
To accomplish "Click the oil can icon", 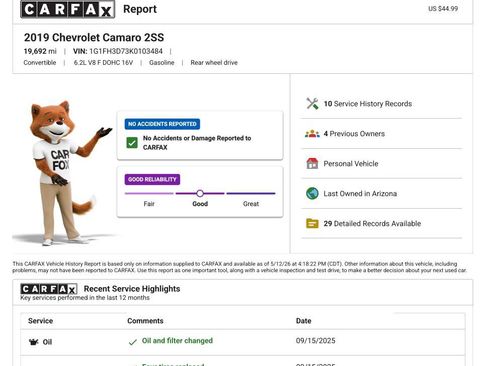I will pyautogui.click(x=34, y=342).
